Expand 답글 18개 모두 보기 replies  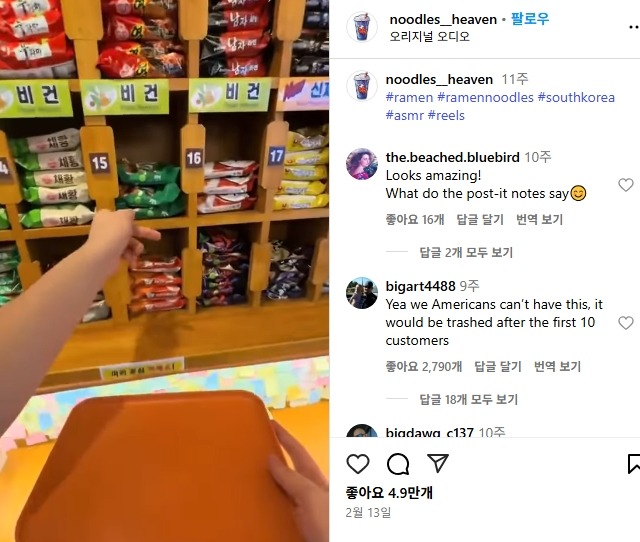pos(469,399)
